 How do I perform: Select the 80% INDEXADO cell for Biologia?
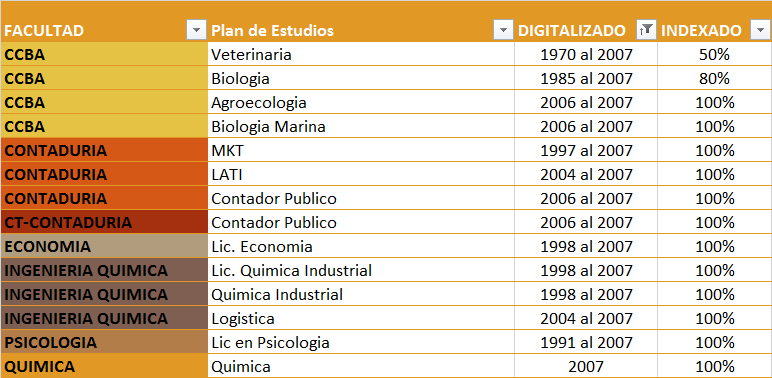[714, 78]
